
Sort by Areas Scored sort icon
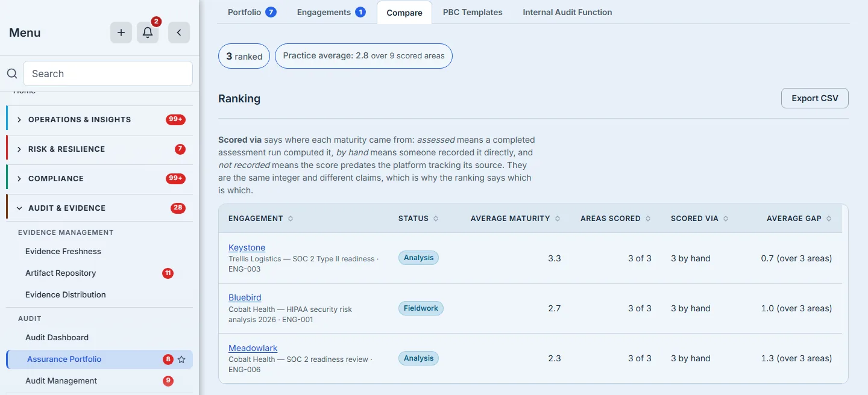click(648, 219)
